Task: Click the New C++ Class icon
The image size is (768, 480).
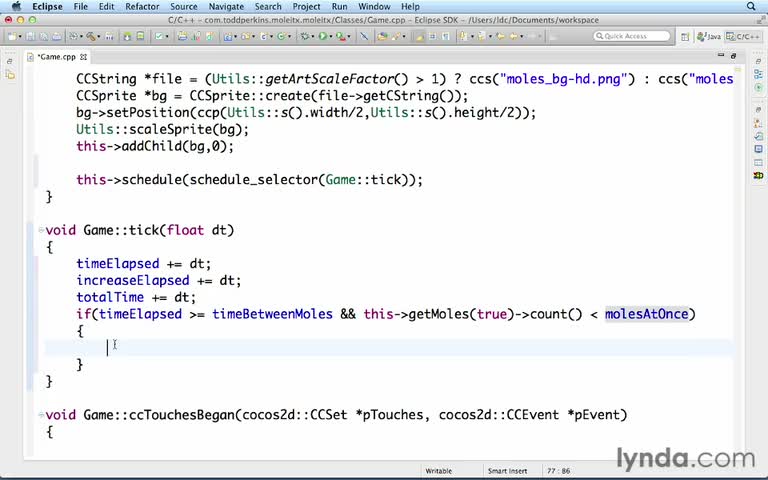Action: [281, 36]
